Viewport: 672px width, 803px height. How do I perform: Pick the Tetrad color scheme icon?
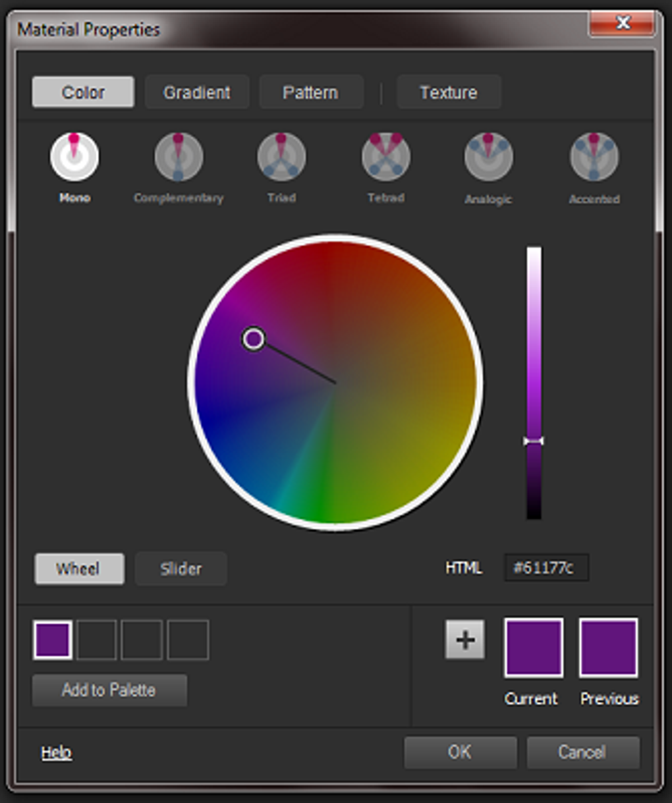385,157
